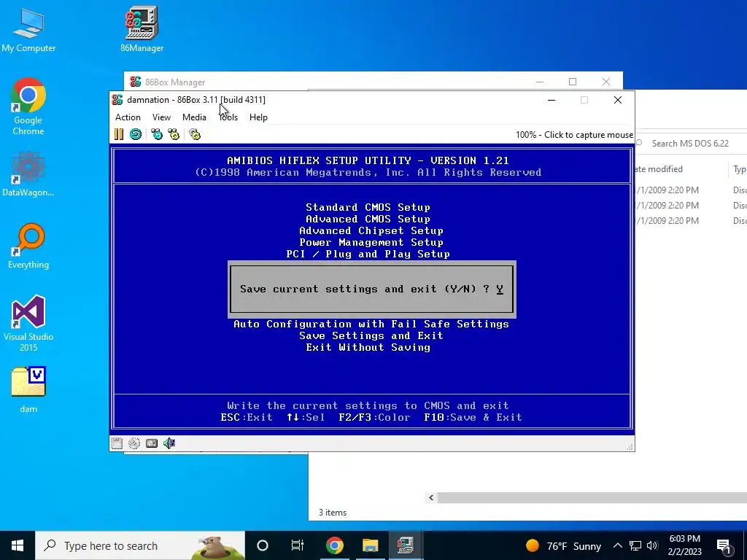
Task: Open the 86Manager desktop icon
Action: [142, 29]
